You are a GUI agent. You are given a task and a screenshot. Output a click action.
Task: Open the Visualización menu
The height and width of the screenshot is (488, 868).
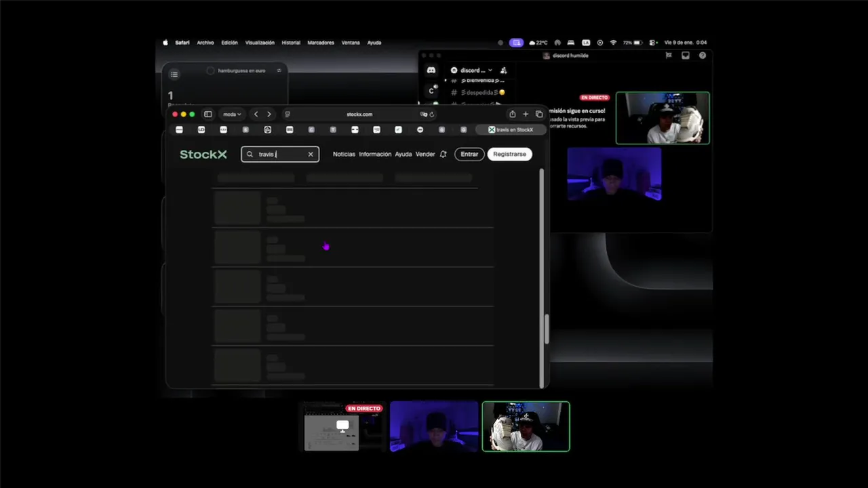tap(260, 43)
